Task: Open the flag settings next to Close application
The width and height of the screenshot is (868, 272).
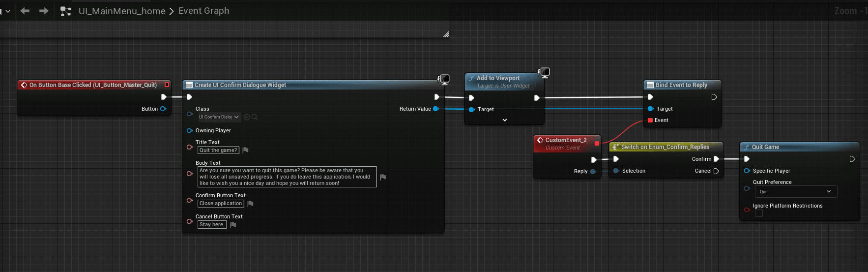Action: point(250,204)
